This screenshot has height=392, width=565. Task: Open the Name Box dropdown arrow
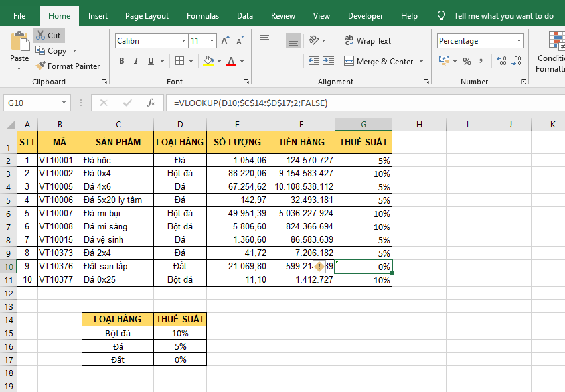point(64,103)
